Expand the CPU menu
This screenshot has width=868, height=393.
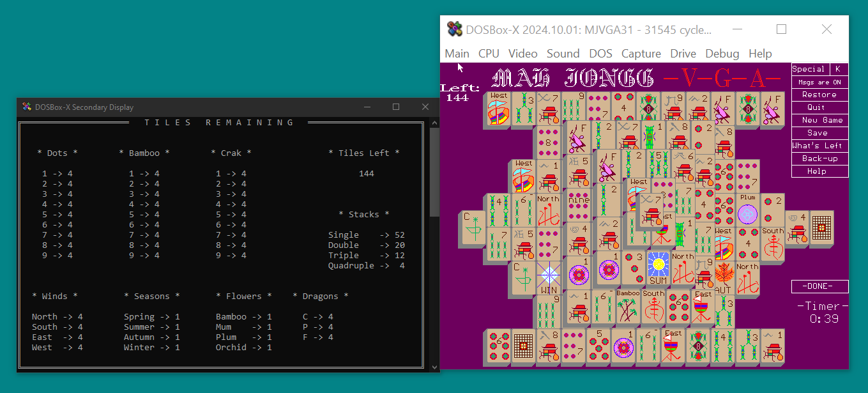pyautogui.click(x=489, y=54)
